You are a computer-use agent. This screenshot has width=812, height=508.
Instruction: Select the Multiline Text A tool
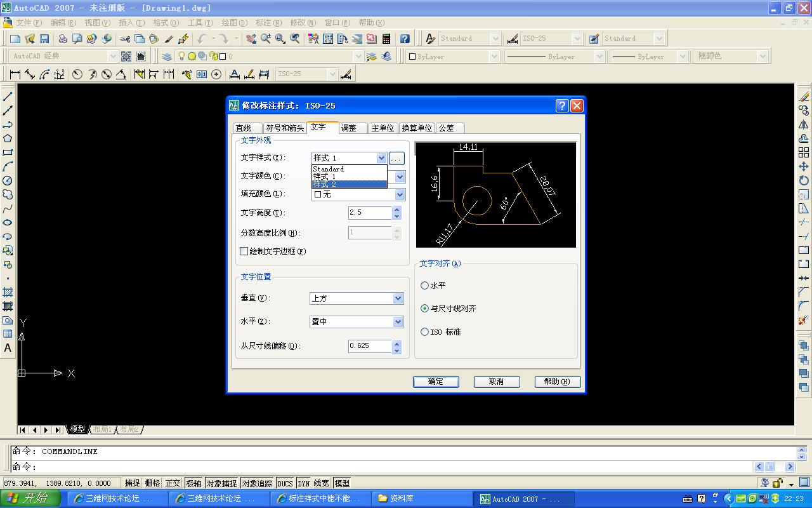point(8,348)
